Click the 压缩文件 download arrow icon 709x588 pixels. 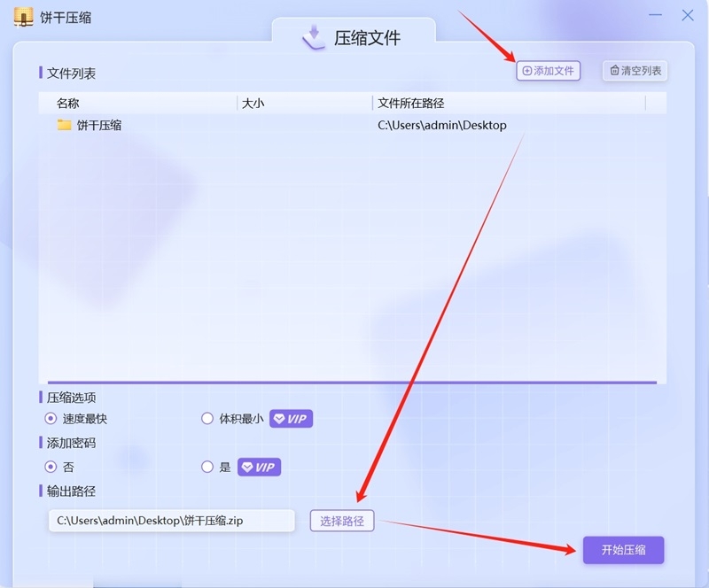[315, 37]
